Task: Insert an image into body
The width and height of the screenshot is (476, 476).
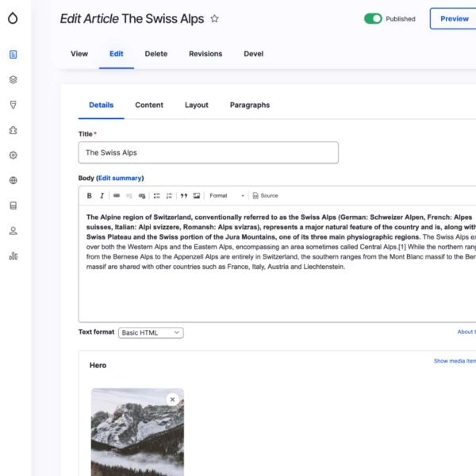Action: click(197, 196)
